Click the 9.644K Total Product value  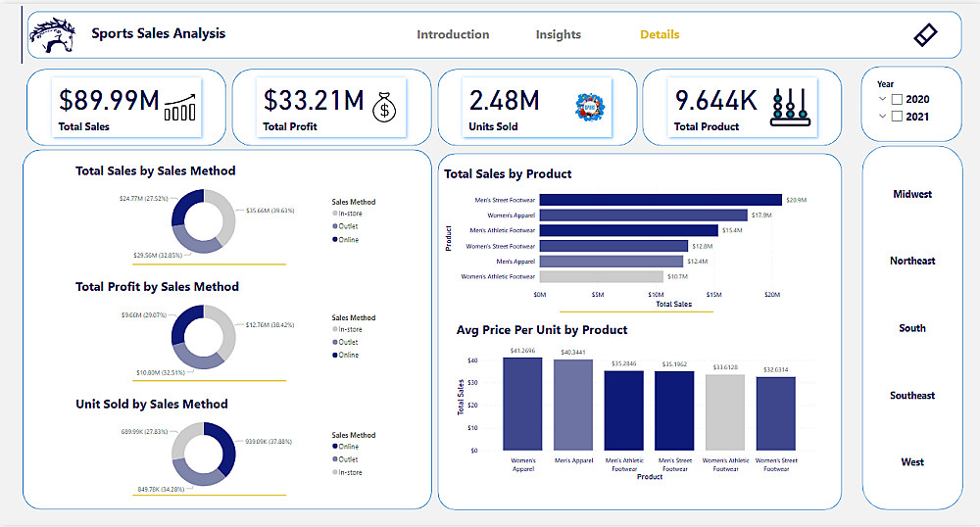pyautogui.click(x=715, y=101)
